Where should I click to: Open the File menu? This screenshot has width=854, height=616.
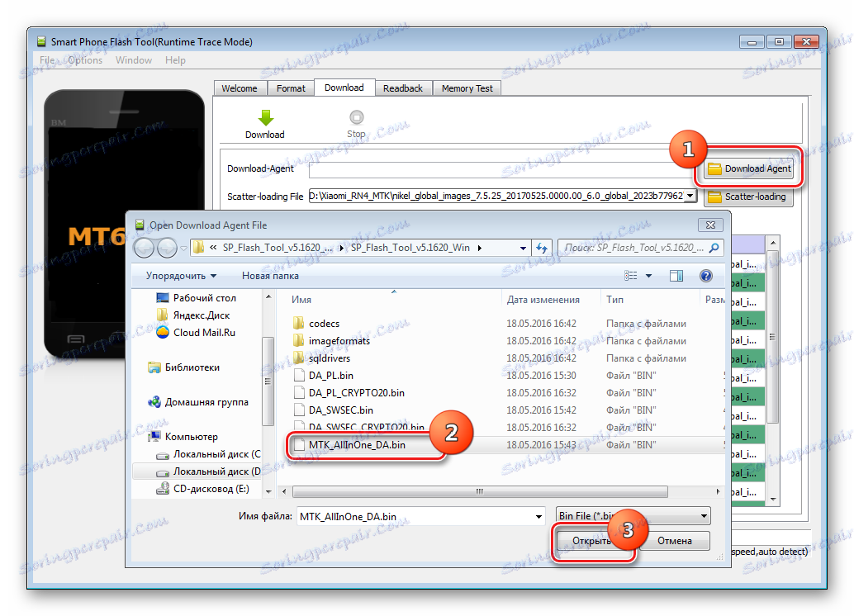(47, 60)
